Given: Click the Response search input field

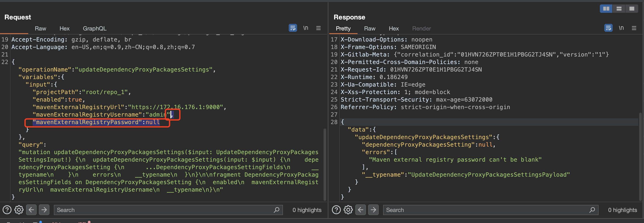Looking at the screenshot, I should tap(485, 210).
